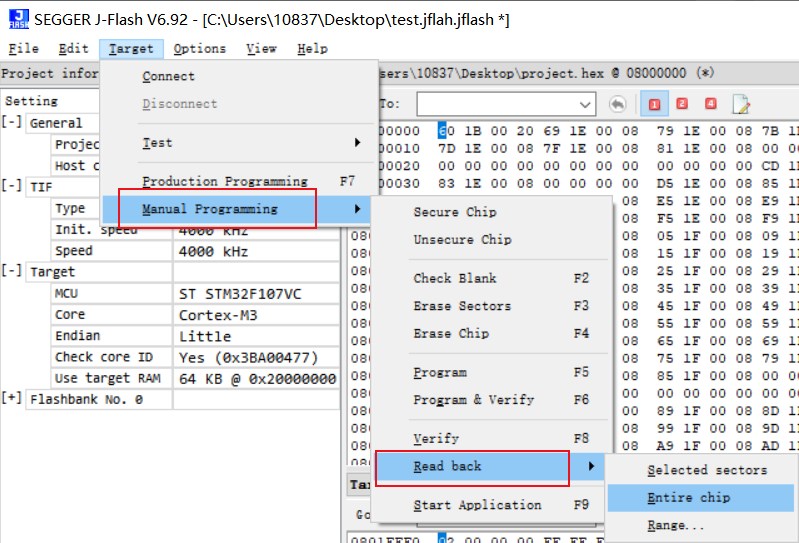Open the Edit menu

pyautogui.click(x=73, y=49)
